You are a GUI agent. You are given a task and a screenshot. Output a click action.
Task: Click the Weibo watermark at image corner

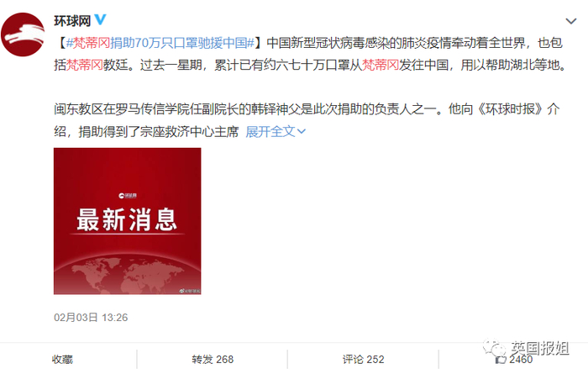tap(189, 291)
